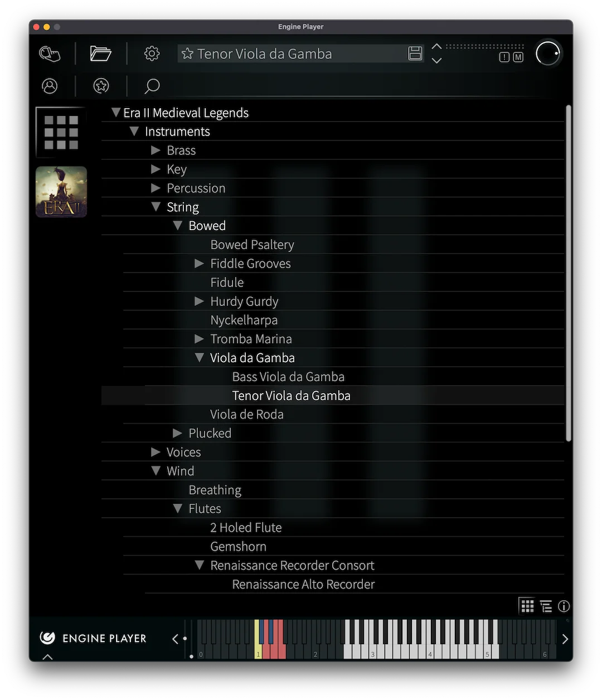Load the Bowed Psaltery instrument
This screenshot has height=700, width=602.
(252, 245)
